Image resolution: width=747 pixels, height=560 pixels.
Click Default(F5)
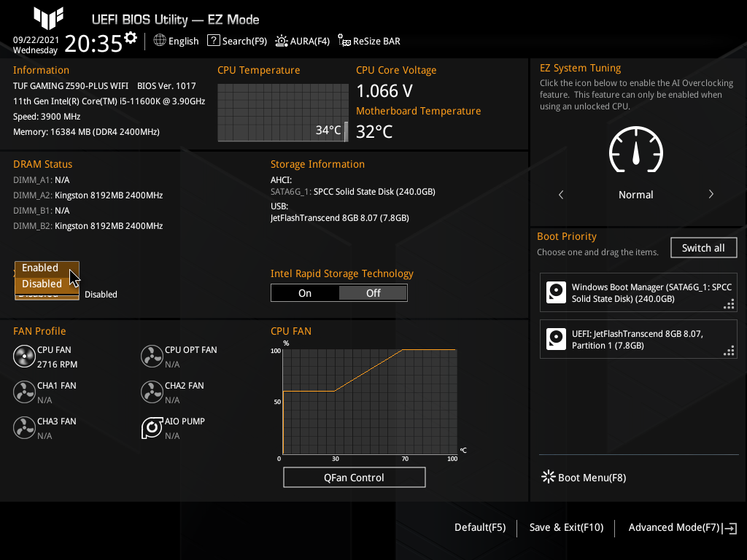coord(480,528)
